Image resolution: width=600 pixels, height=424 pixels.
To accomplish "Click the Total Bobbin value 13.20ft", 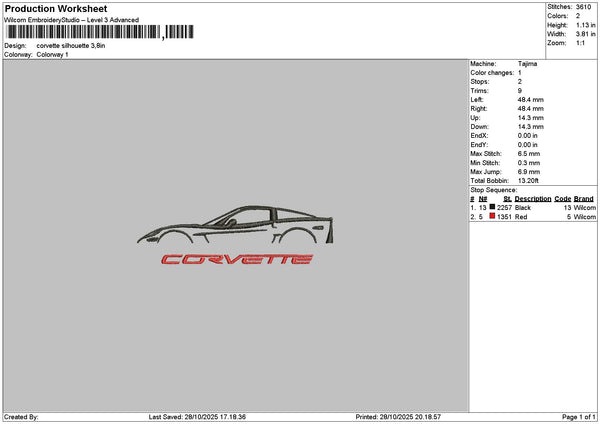I will 528,181.
